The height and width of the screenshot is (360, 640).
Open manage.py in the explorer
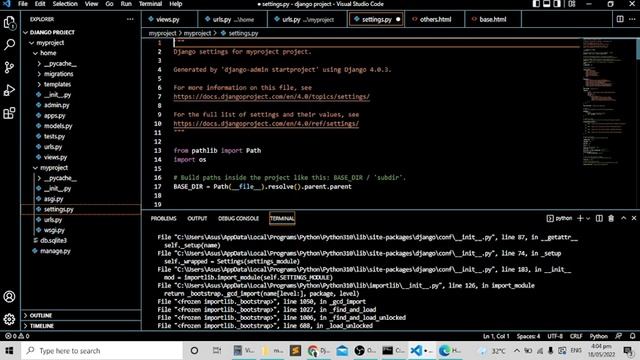click(x=55, y=251)
